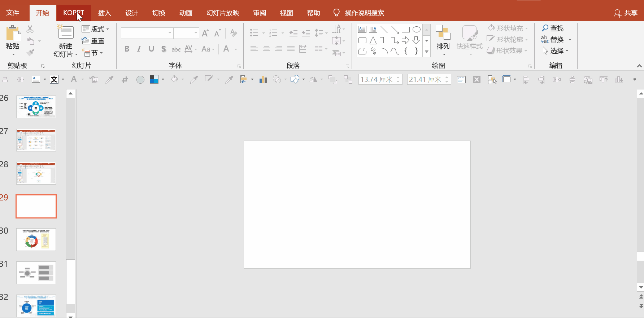
Task: Click Shape Fill (形状填充) button
Action: 508,28
